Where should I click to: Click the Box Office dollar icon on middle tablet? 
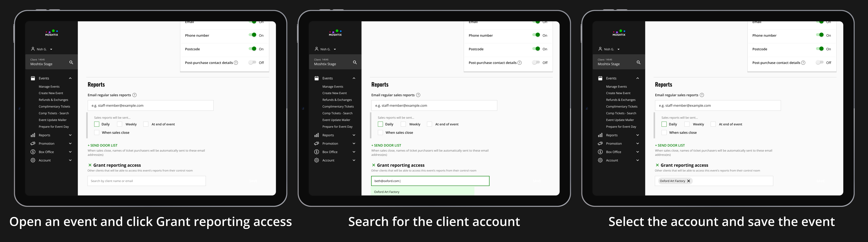[x=317, y=152]
